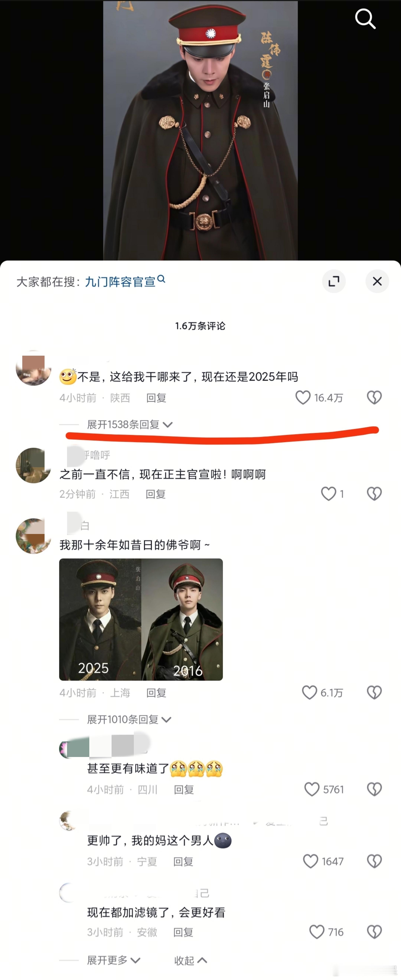Like the 陕西 comment with 16.4万 likes

click(303, 398)
